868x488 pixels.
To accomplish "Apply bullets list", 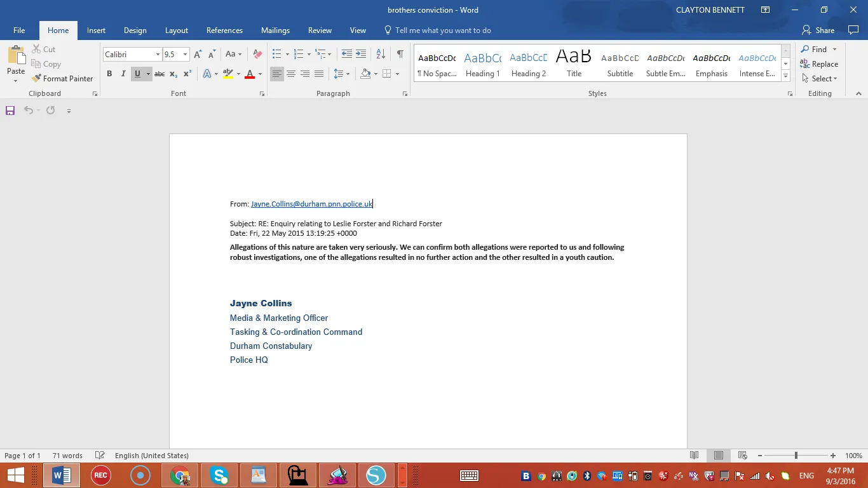I will point(276,54).
